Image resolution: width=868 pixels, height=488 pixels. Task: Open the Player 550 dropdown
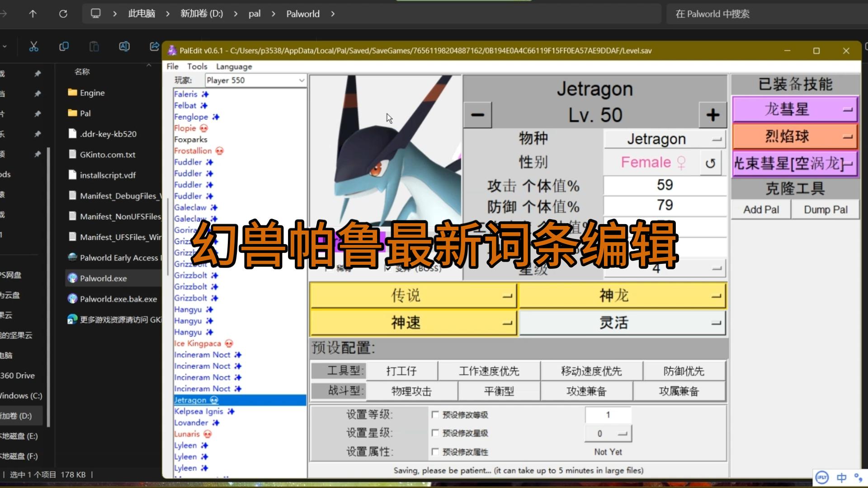tap(255, 80)
